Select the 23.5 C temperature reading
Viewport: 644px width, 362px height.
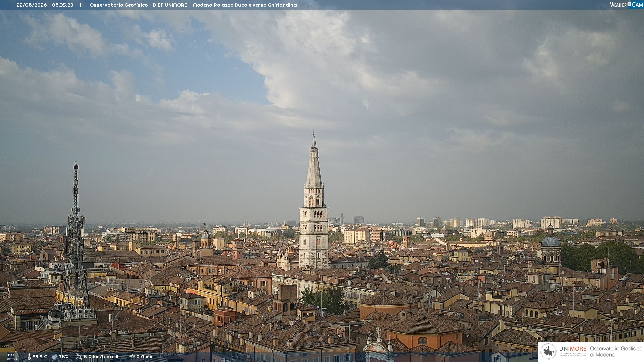click(40, 357)
